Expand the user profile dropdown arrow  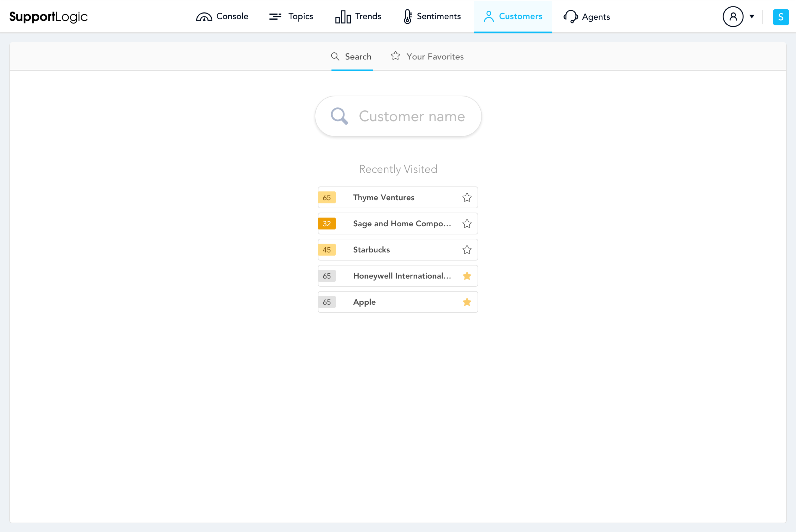(752, 16)
